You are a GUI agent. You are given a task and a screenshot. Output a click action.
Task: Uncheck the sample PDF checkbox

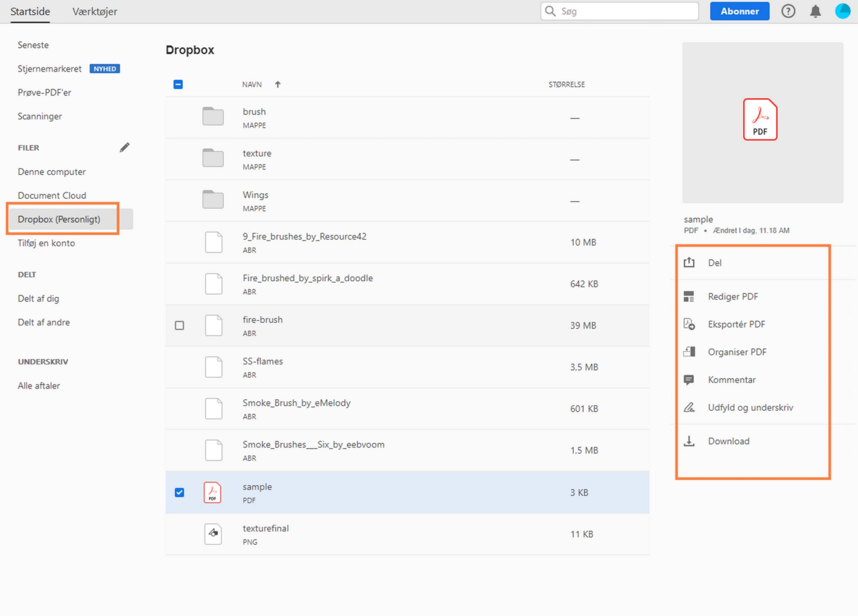click(179, 492)
